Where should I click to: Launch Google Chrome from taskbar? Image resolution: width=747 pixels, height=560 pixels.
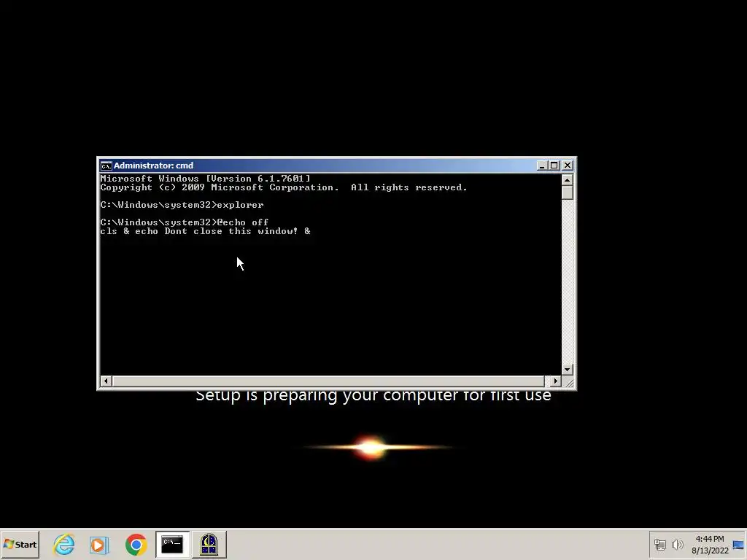pos(136,544)
